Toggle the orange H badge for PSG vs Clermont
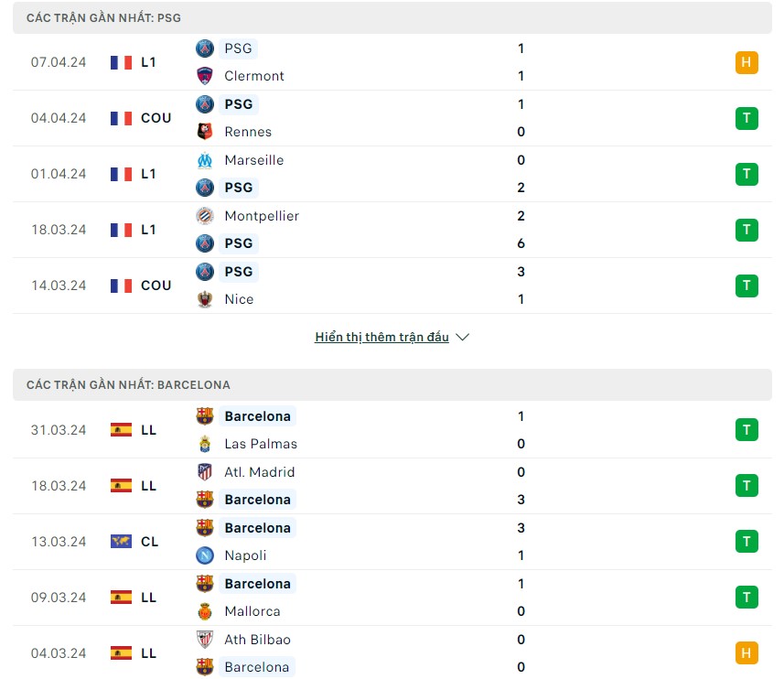This screenshot has height=679, width=784. tap(746, 62)
